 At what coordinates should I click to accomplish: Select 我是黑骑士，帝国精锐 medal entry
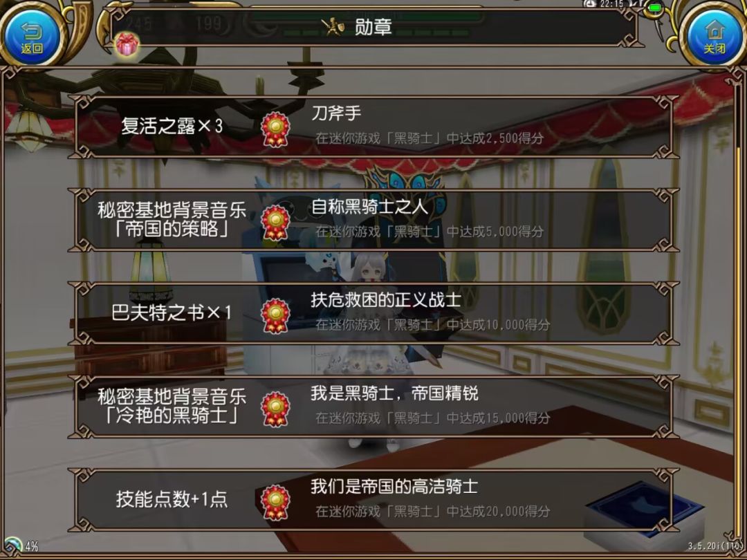coord(374,407)
